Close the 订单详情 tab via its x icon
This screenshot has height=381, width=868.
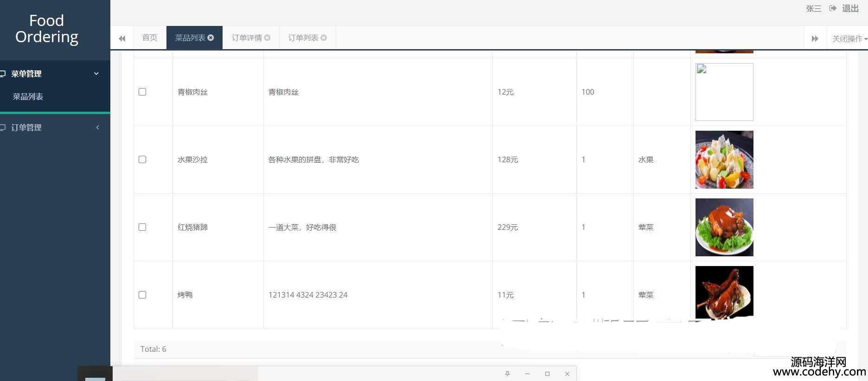pyautogui.click(x=267, y=38)
